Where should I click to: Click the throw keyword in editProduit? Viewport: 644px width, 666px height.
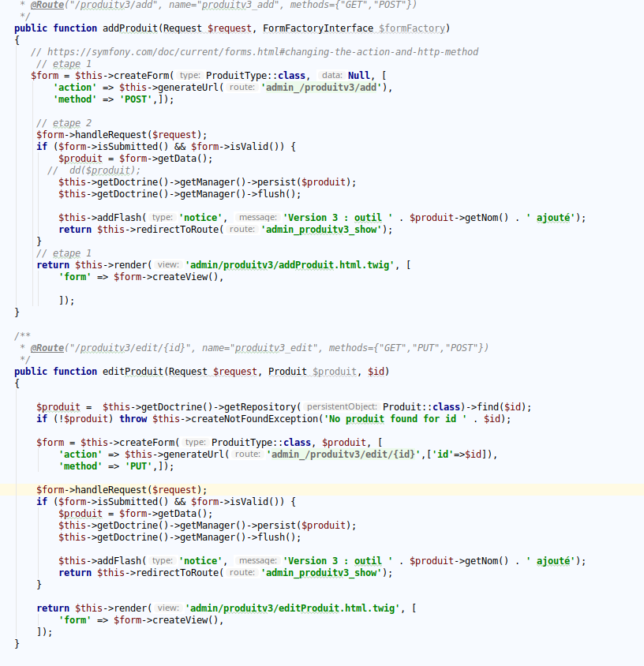point(133,419)
